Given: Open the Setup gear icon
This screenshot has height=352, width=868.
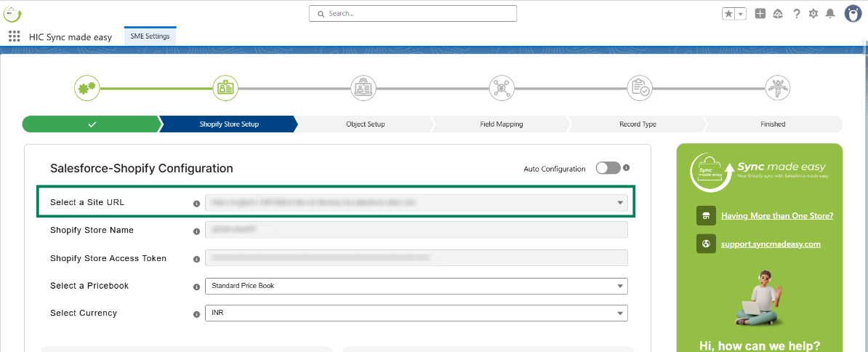Looking at the screenshot, I should point(813,14).
